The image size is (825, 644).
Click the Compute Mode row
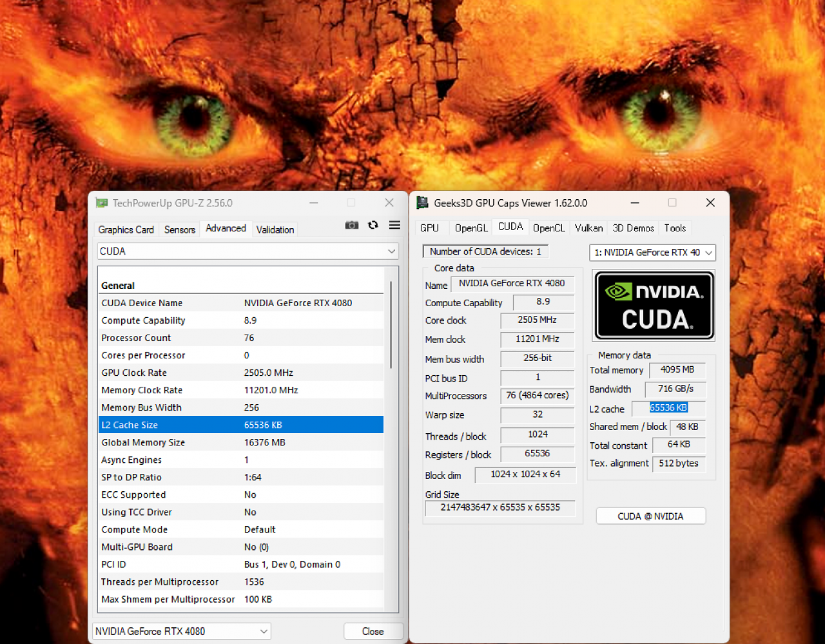click(x=241, y=529)
